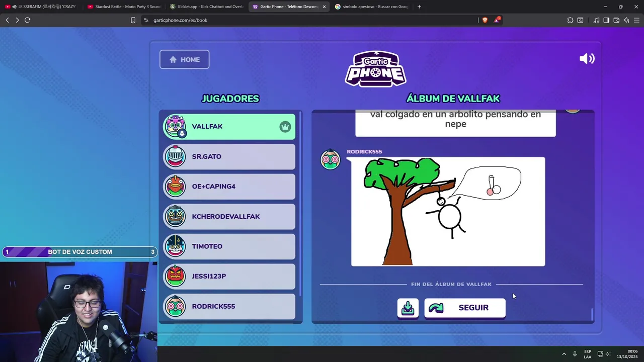Open the media playlist music note icon
Image resolution: width=644 pixels, height=362 pixels.
pos(596,20)
